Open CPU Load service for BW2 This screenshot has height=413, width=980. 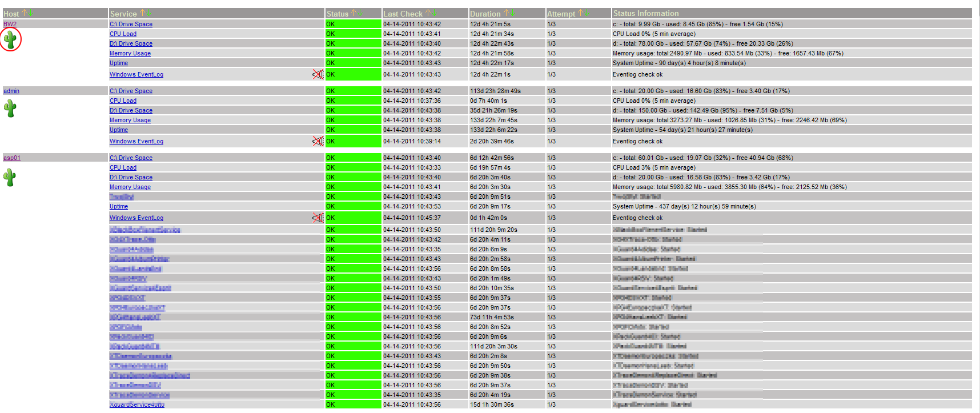tap(123, 34)
